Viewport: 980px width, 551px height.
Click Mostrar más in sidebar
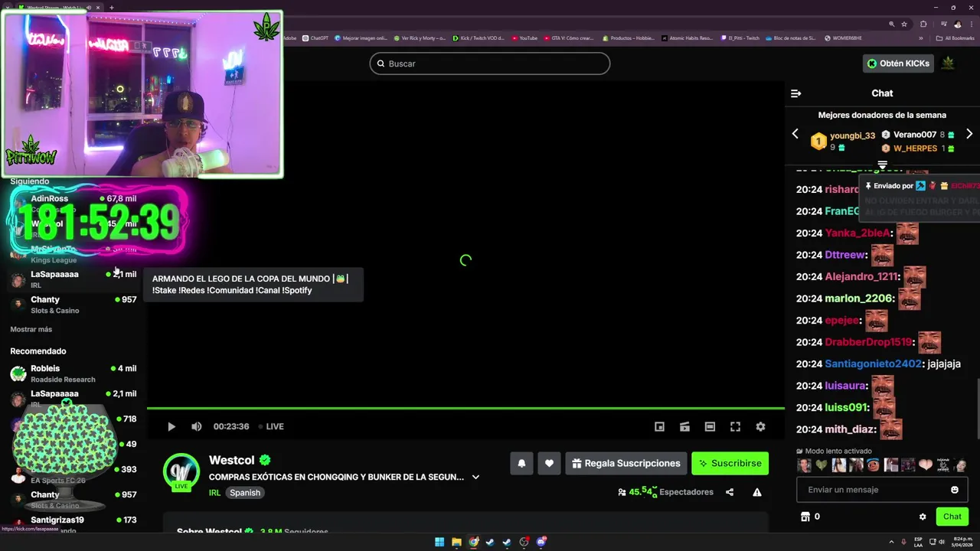tap(31, 329)
